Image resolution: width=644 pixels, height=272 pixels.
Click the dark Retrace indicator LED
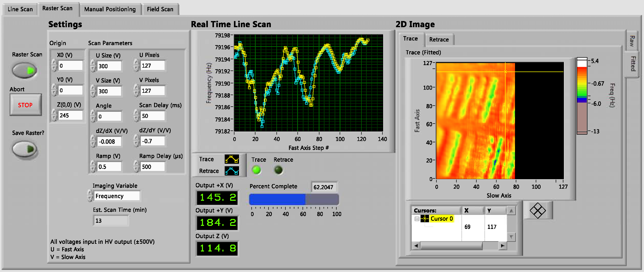278,170
